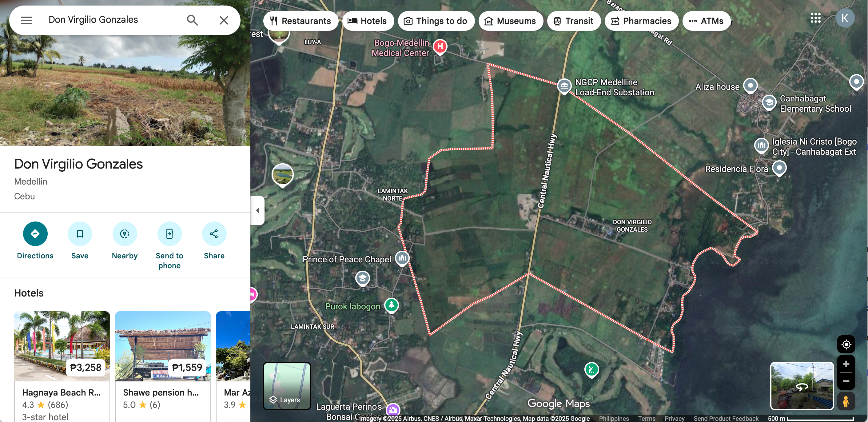Zoom in on the map
The image size is (868, 422).
click(x=846, y=364)
